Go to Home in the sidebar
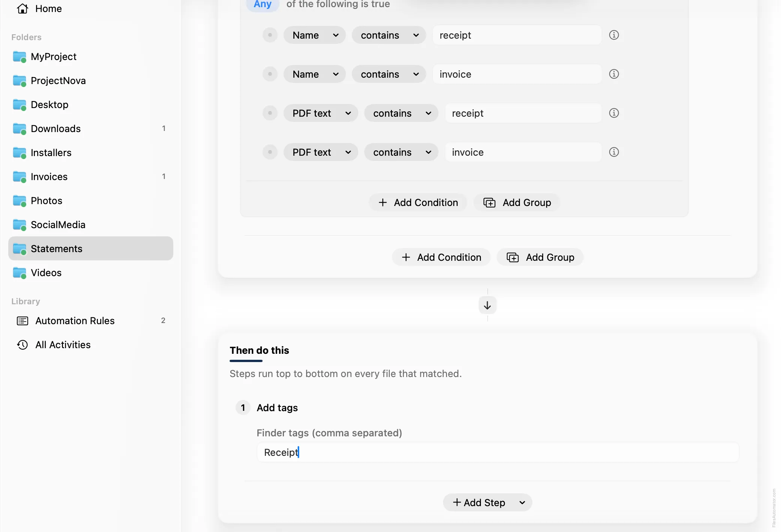Viewport: 781px width, 532px height. coord(91,9)
